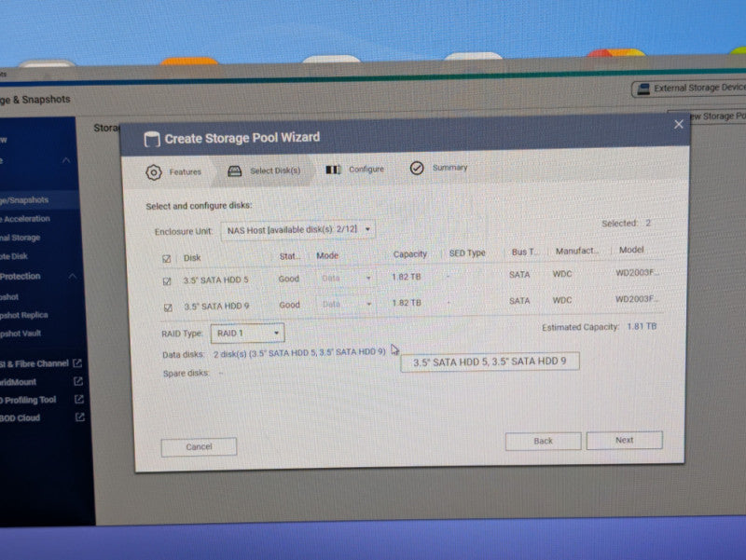Uncheck the 3.5" SATA HDD 9 checkbox
Screen dimensions: 746x560
click(168, 307)
